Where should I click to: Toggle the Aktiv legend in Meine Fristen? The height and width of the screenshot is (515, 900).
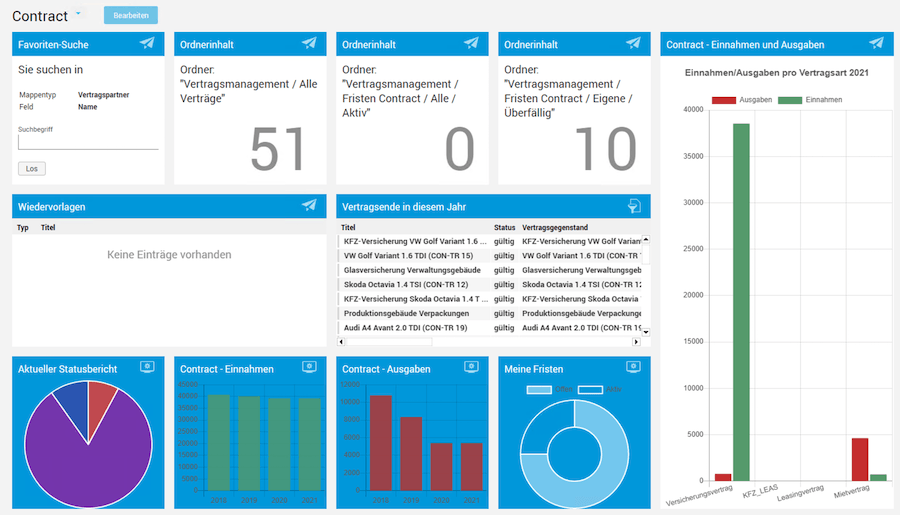click(x=600, y=389)
